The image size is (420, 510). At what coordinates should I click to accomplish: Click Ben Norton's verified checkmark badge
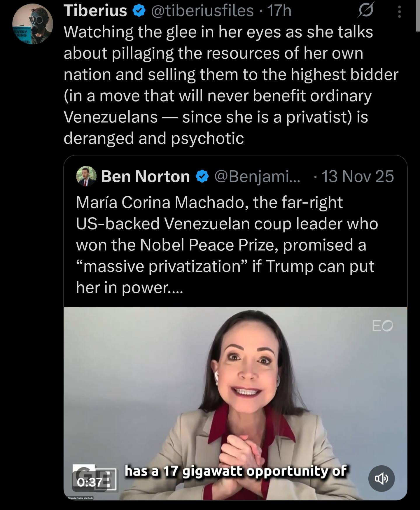202,177
